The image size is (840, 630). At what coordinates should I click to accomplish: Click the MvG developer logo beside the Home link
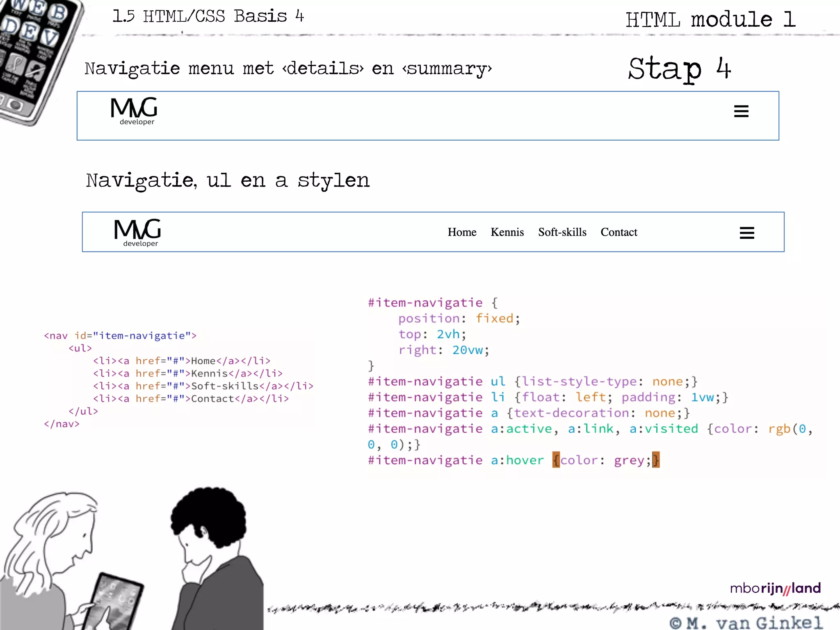click(x=138, y=233)
